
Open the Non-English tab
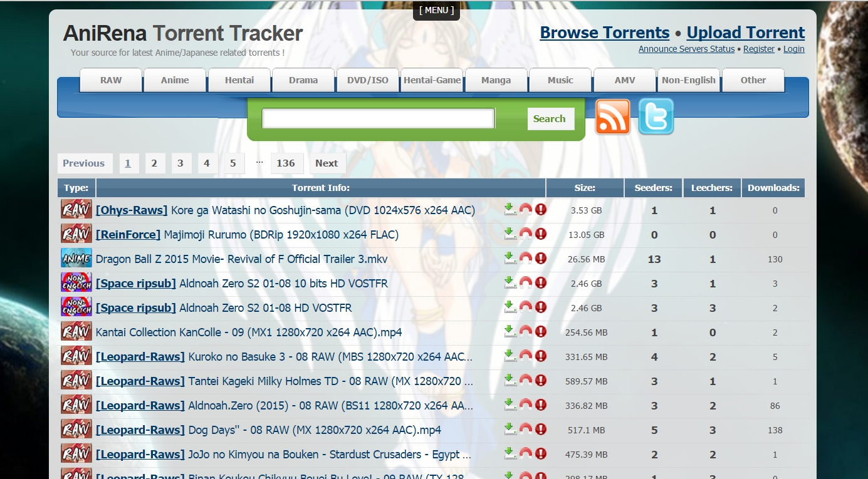[x=689, y=80]
